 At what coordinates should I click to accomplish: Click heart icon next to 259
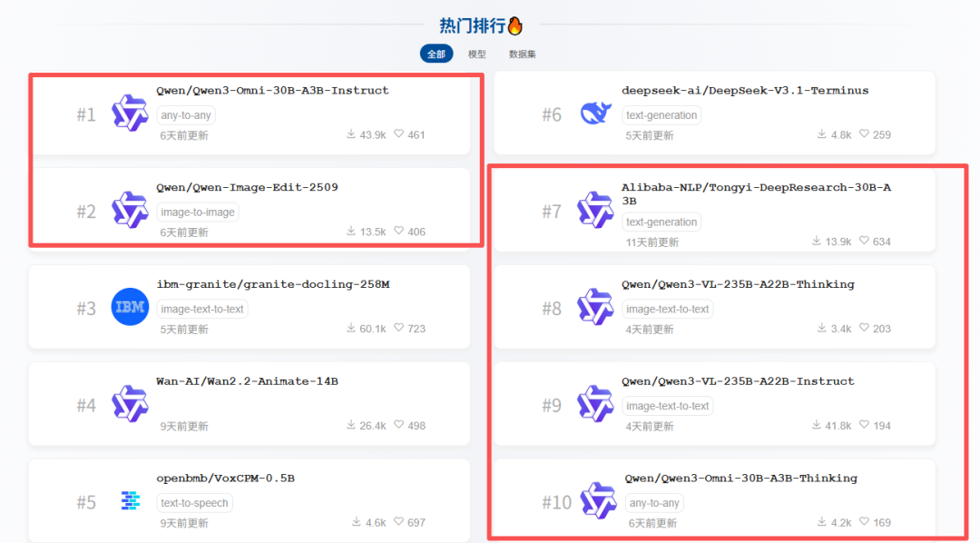pyautogui.click(x=864, y=133)
